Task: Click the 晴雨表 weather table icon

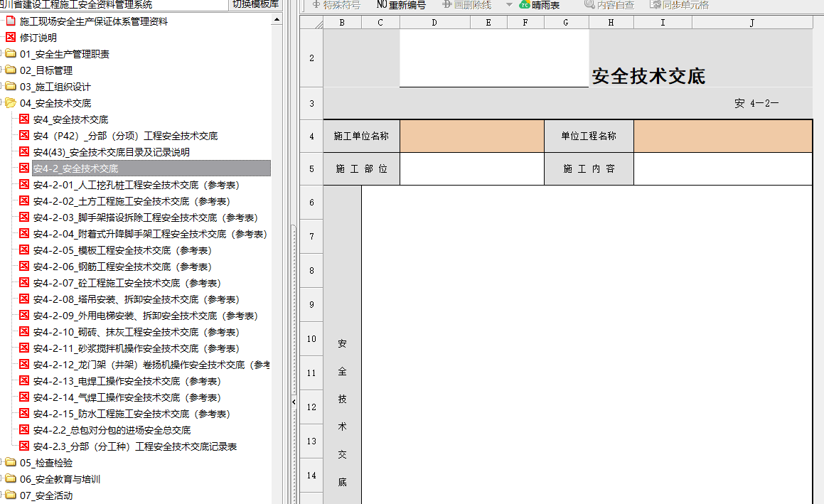Action: 525,5
